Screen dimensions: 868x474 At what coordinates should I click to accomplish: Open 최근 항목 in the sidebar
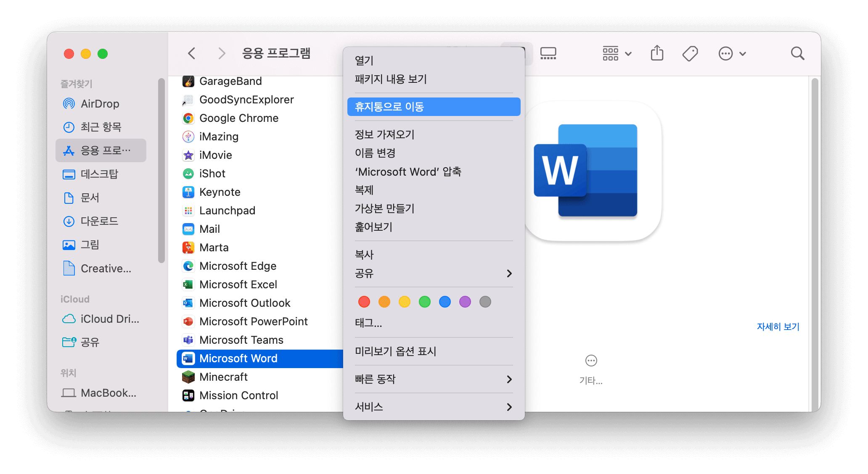click(101, 127)
